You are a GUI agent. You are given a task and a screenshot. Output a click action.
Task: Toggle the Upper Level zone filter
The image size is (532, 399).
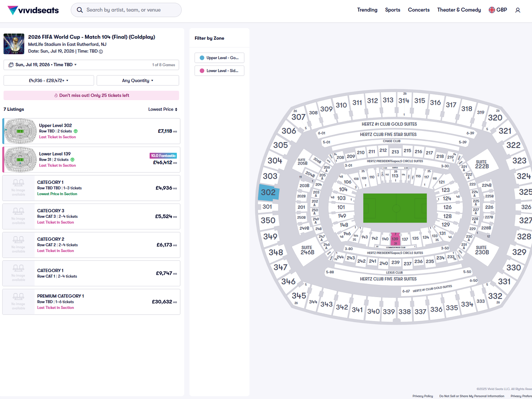click(x=219, y=58)
